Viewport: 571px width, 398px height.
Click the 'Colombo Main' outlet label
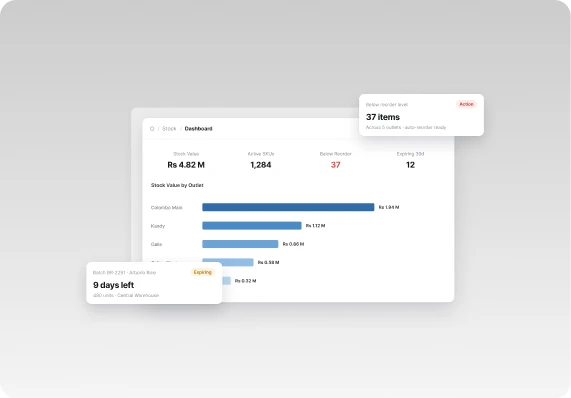pyautogui.click(x=166, y=208)
